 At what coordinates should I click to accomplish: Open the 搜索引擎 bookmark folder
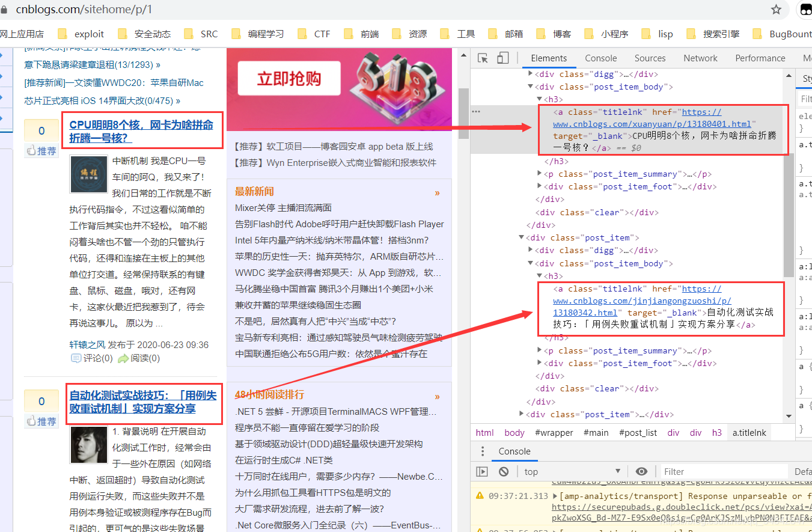(714, 34)
